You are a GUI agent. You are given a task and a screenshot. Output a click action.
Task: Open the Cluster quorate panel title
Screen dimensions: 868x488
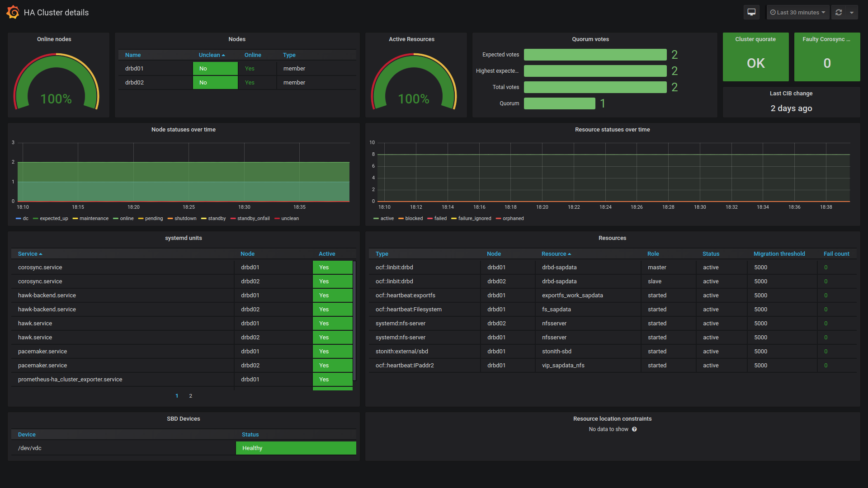point(755,39)
